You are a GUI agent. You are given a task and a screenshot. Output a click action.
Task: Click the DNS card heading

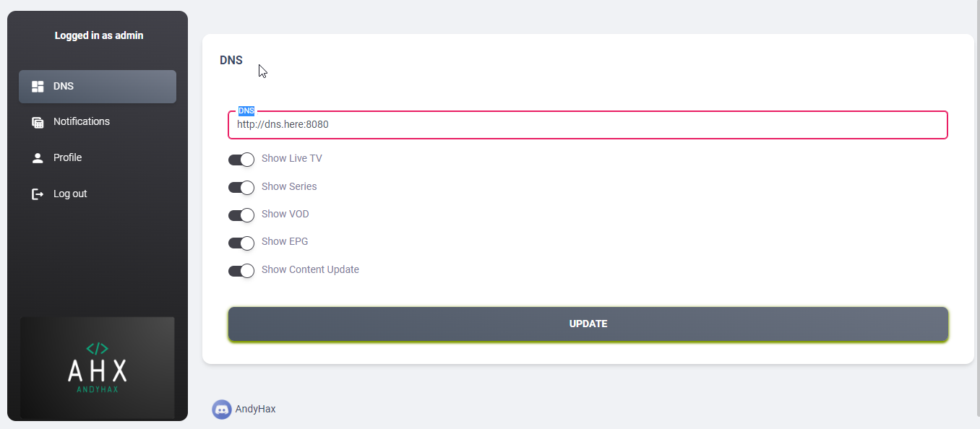click(231, 61)
